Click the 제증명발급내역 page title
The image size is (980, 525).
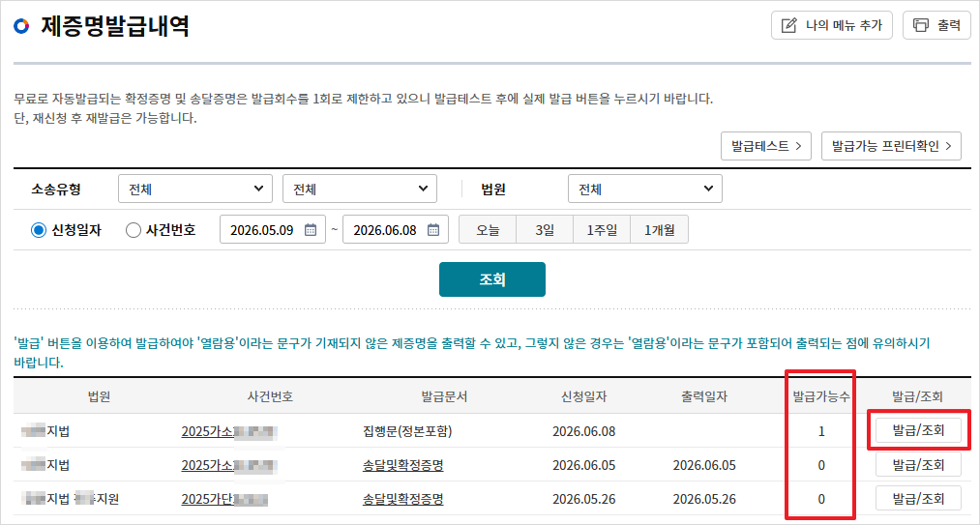tap(115, 26)
